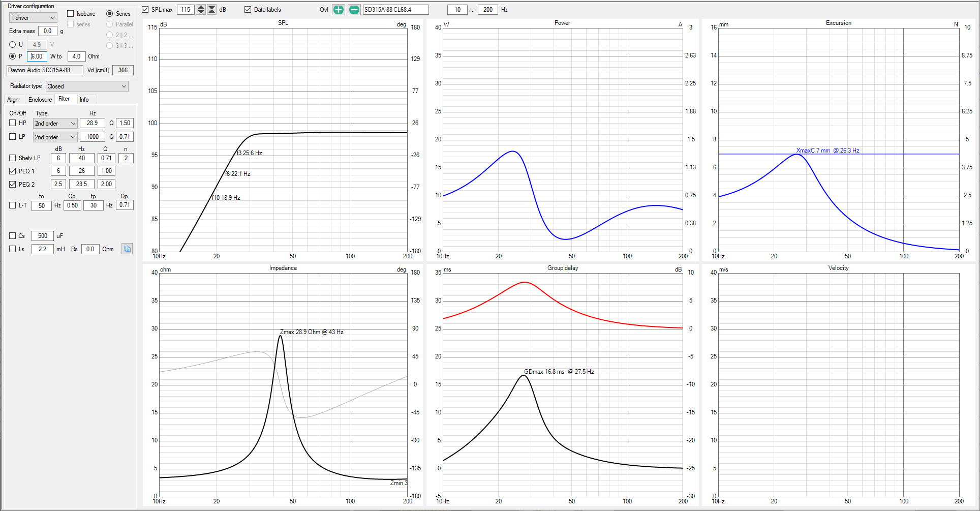Screen dimensions: 980x511
Task: Click the green plus overlay add icon
Action: tap(339, 10)
